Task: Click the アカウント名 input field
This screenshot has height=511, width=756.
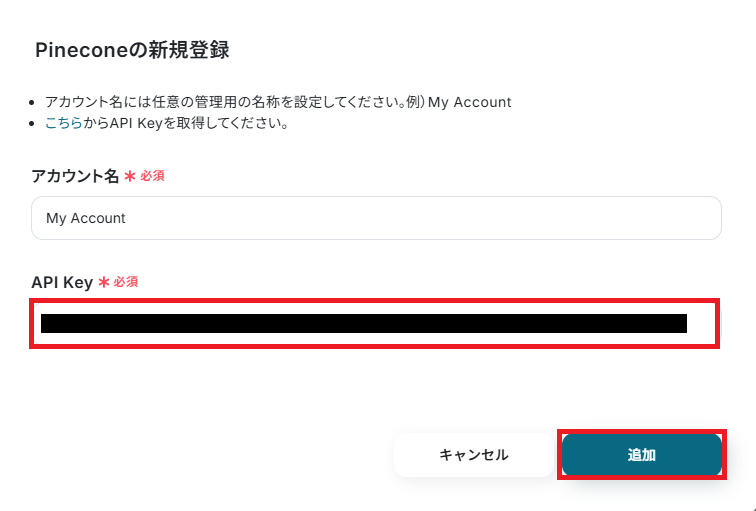Action: pos(376,218)
